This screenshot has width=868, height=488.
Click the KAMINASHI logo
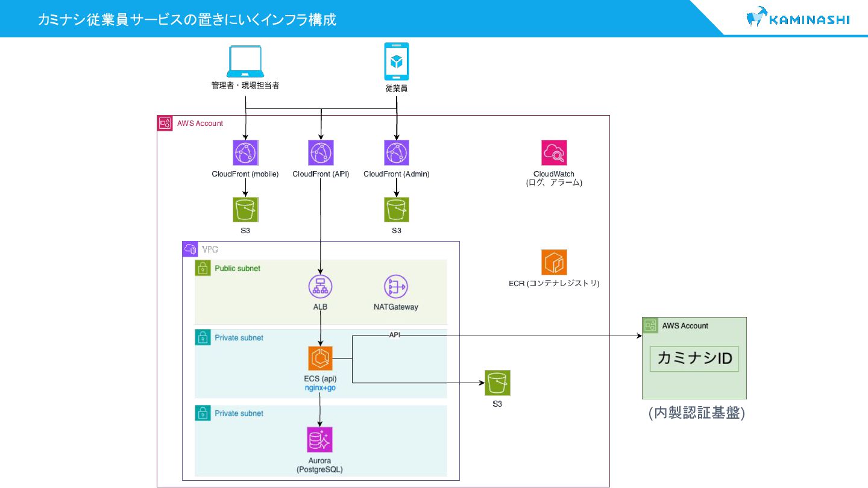(x=798, y=17)
